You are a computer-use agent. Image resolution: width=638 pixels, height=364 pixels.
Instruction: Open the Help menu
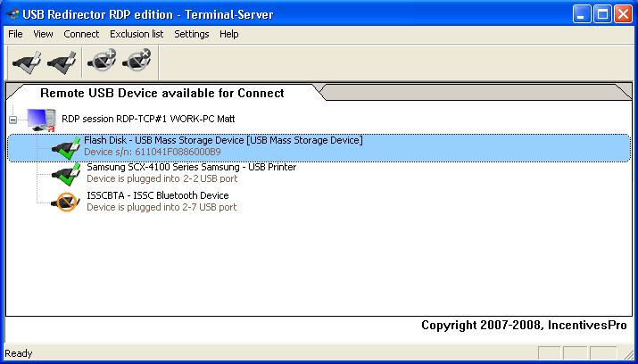pos(229,34)
